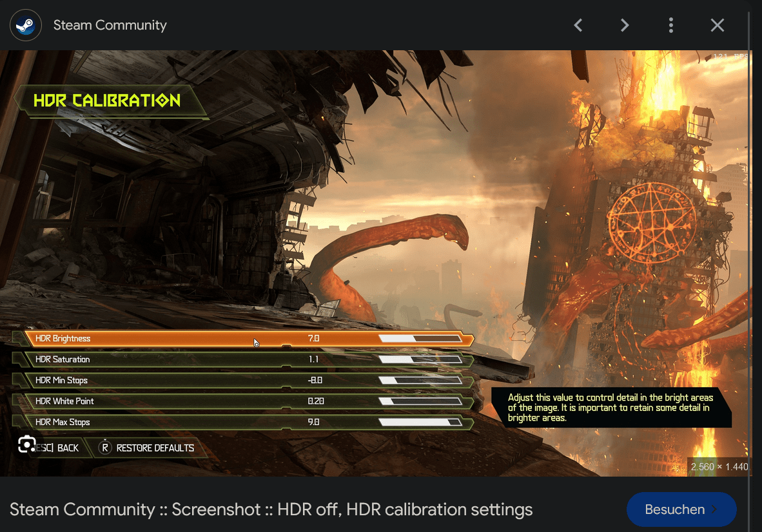Open the three-dot more options menu
The image size is (762, 532).
click(x=671, y=25)
